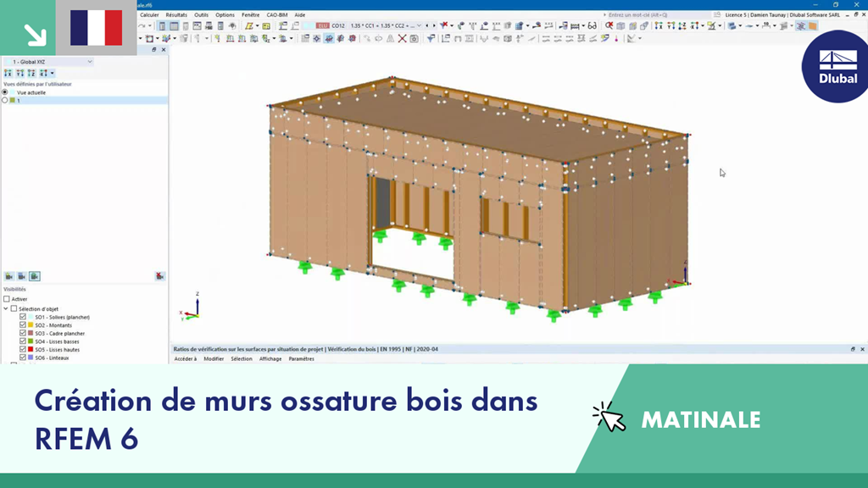Uncheck SO1 - Solives (plancher) checkbox
Viewport: 868px width, 488px height.
pyautogui.click(x=23, y=317)
